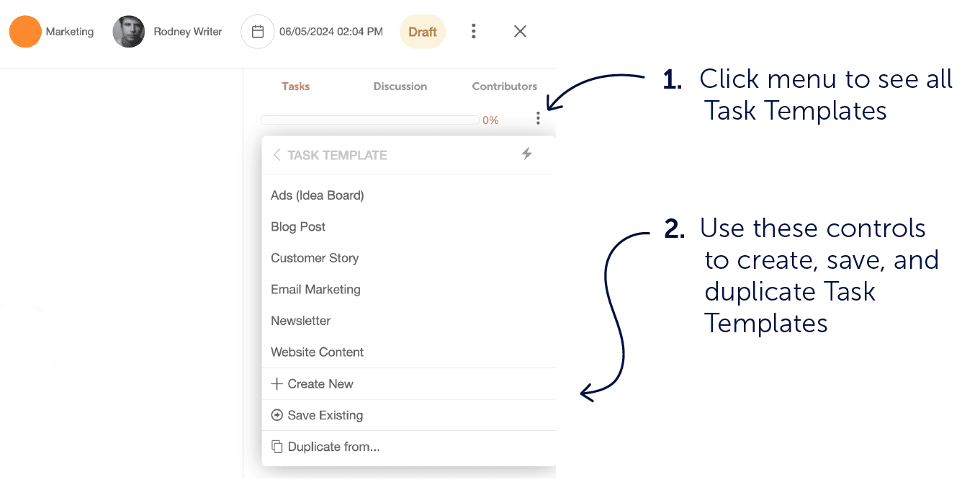Go back using the Task Template chevron
The width and height of the screenshot is (980, 480).
pos(277,155)
